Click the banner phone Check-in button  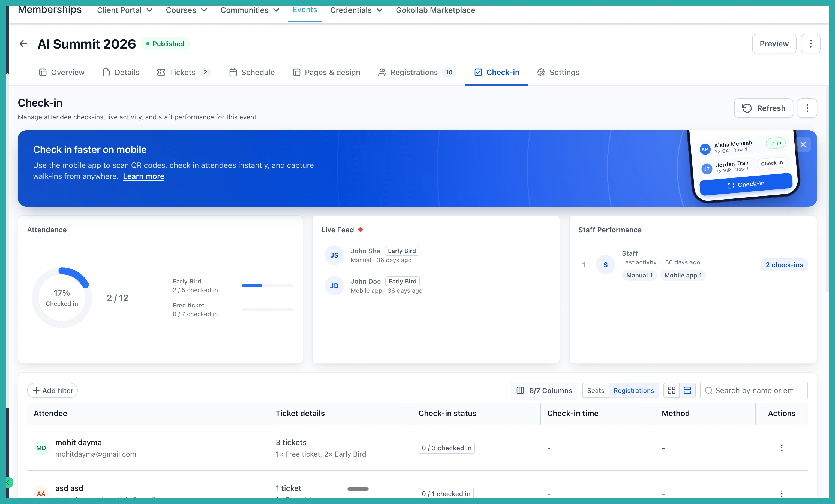(x=746, y=184)
